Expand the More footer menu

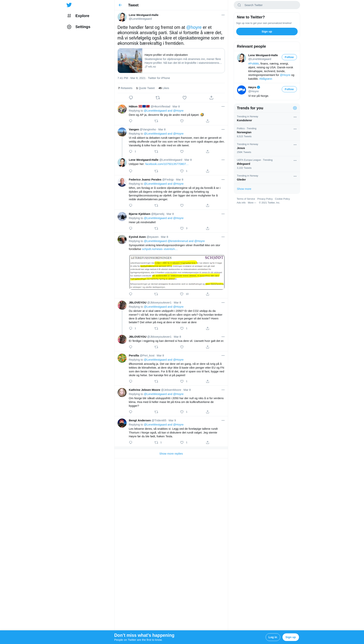coord(252,203)
